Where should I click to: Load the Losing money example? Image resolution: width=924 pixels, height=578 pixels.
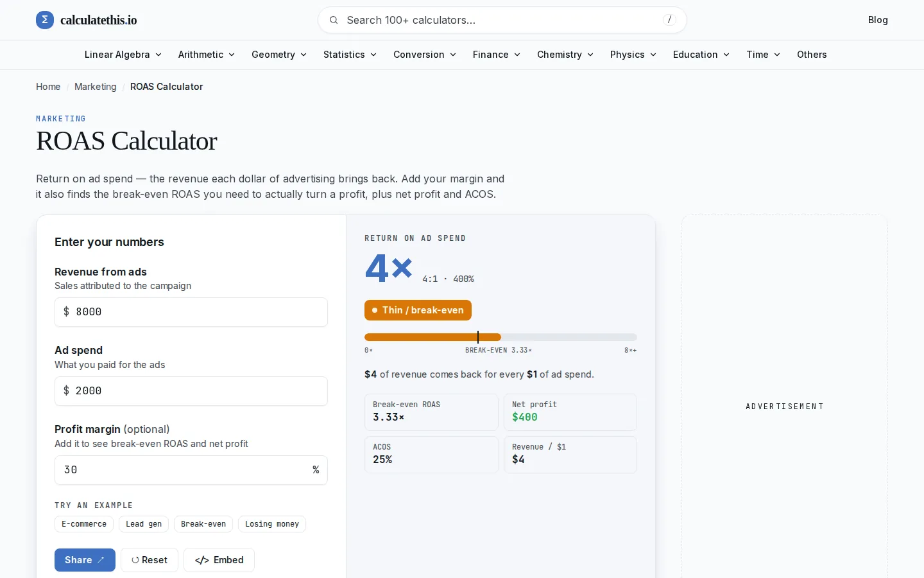coord(272,524)
